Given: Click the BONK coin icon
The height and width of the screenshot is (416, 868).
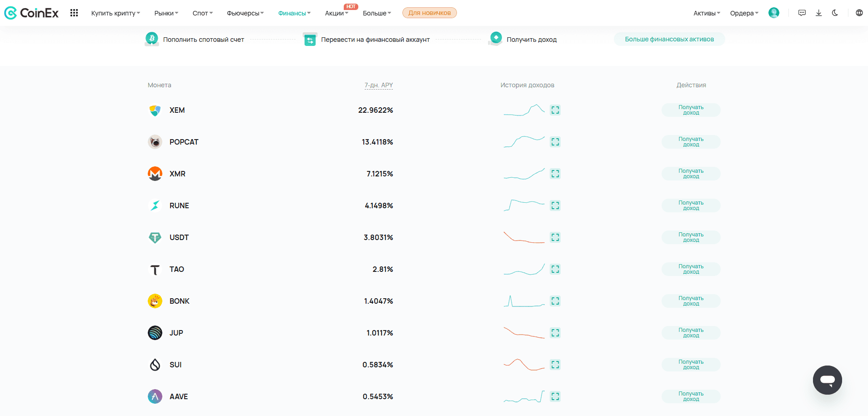Looking at the screenshot, I should click(155, 301).
